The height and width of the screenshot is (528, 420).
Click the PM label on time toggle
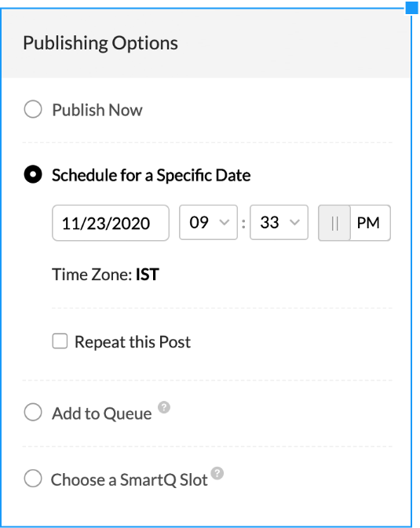[368, 223]
